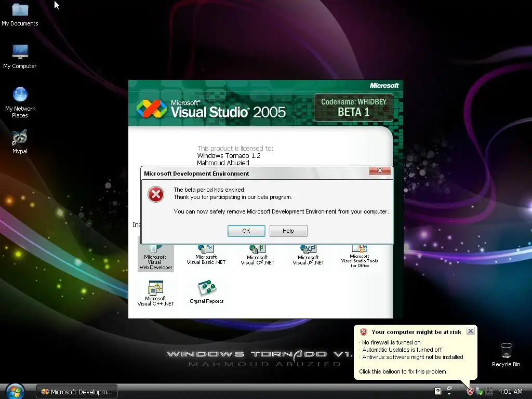Click the red error icon in dialog
This screenshot has height=399, width=532.
tap(156, 195)
